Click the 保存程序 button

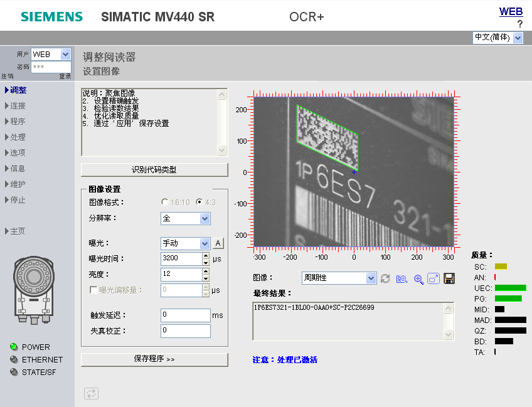point(154,359)
